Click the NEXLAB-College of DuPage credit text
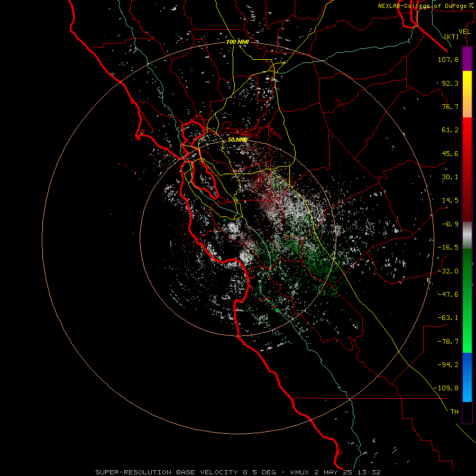 pyautogui.click(x=426, y=6)
